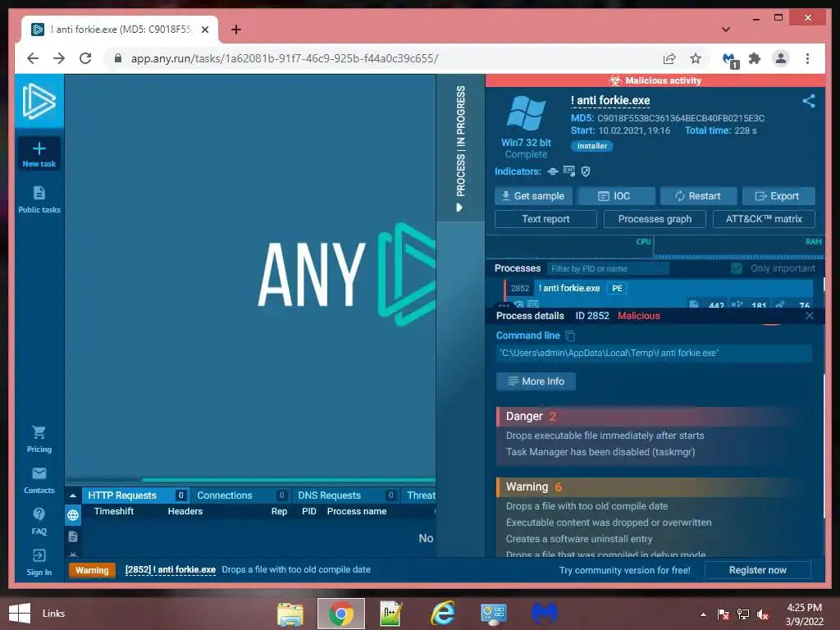The width and height of the screenshot is (840, 630).
Task: Copy the command line text
Action: click(570, 336)
